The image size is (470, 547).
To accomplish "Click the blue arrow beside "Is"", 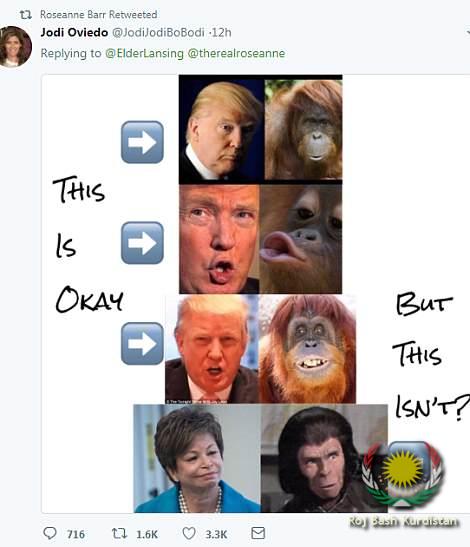I will (x=142, y=242).
